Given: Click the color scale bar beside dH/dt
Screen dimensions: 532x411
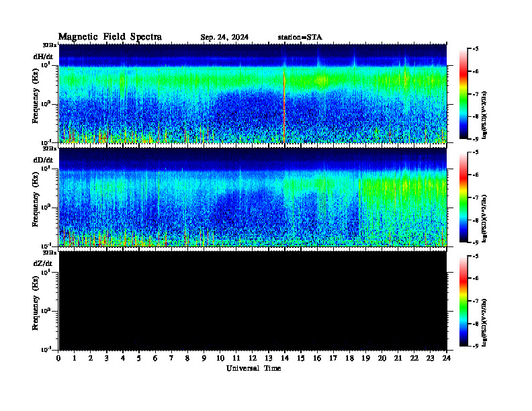Looking at the screenshot, I should [463, 93].
